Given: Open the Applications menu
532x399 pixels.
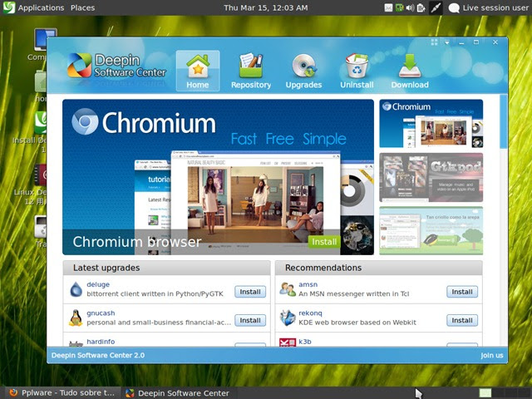Looking at the screenshot, I should click(41, 7).
